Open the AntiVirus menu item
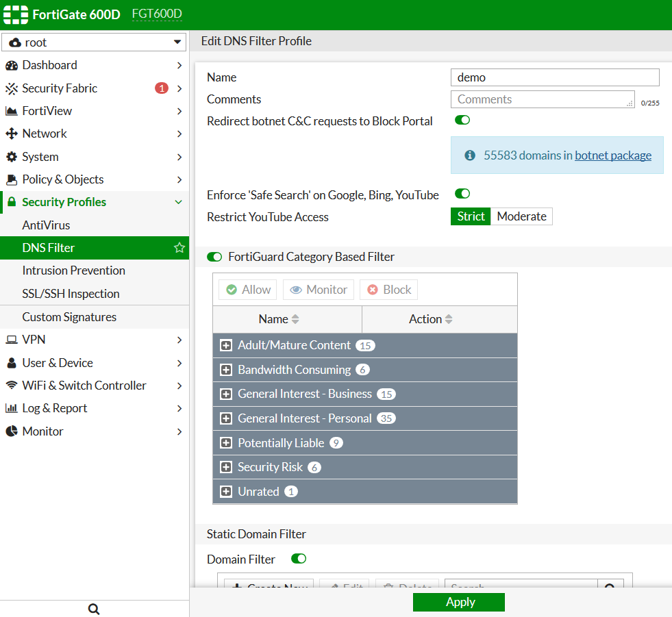This screenshot has height=617, width=672. pyautogui.click(x=46, y=225)
